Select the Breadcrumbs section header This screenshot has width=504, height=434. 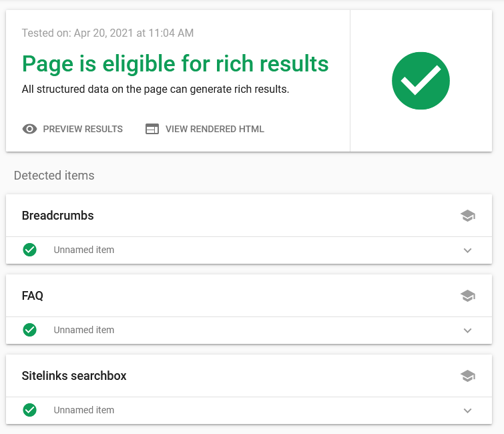(249, 216)
